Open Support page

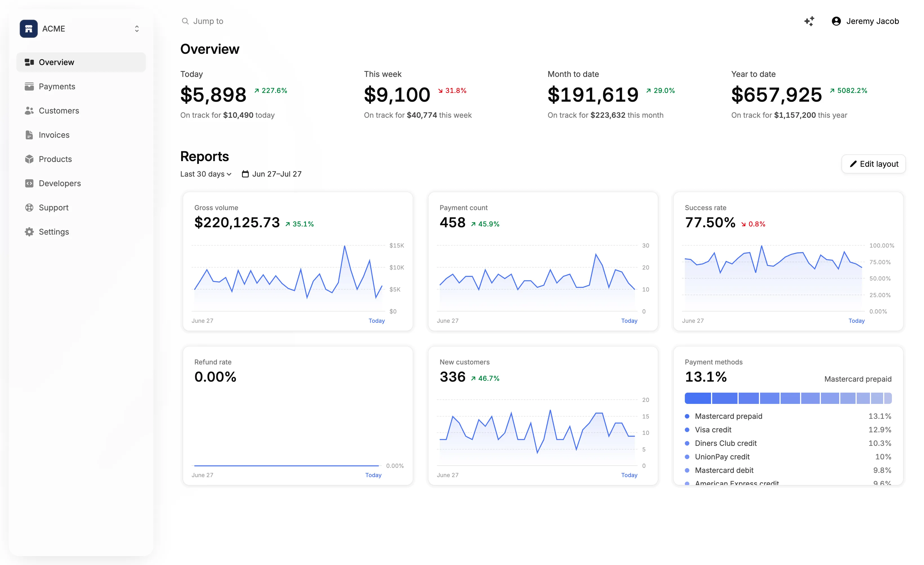click(x=81, y=207)
